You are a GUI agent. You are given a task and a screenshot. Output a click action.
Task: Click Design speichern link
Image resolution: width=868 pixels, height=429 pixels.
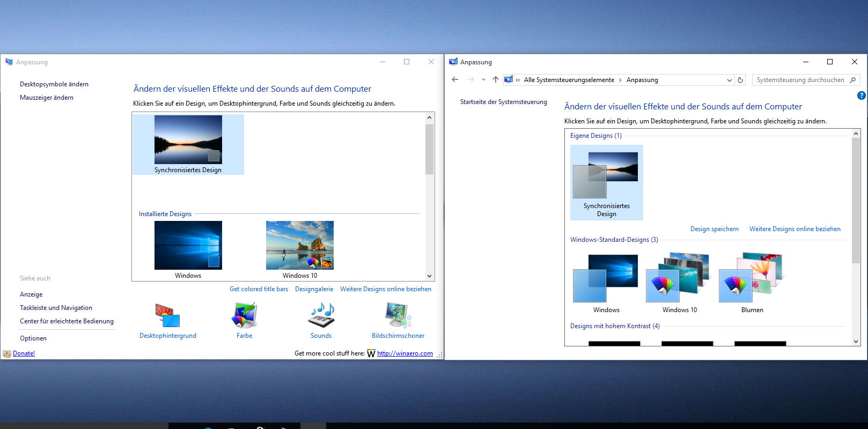pos(714,229)
